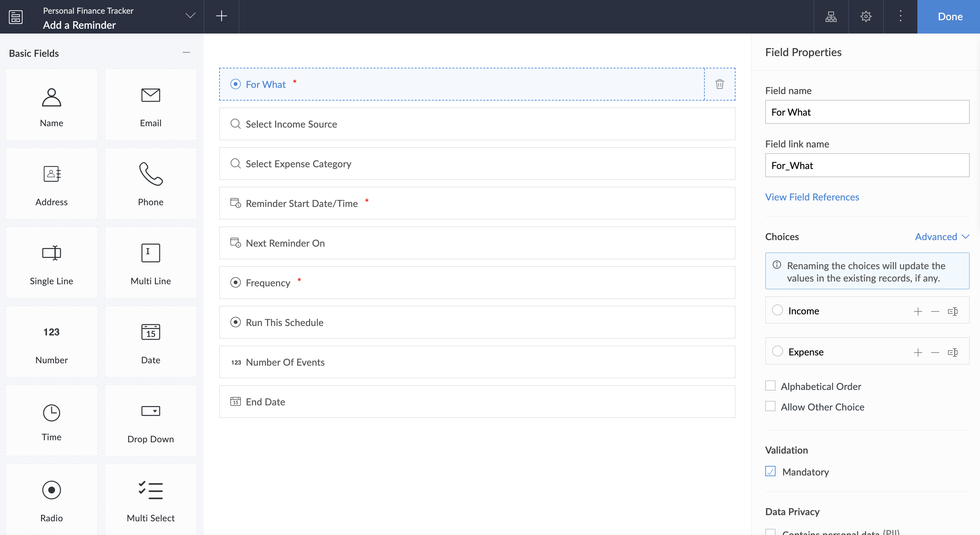Pick the Drop Down field type
This screenshot has width=980, height=535.
(x=151, y=421)
